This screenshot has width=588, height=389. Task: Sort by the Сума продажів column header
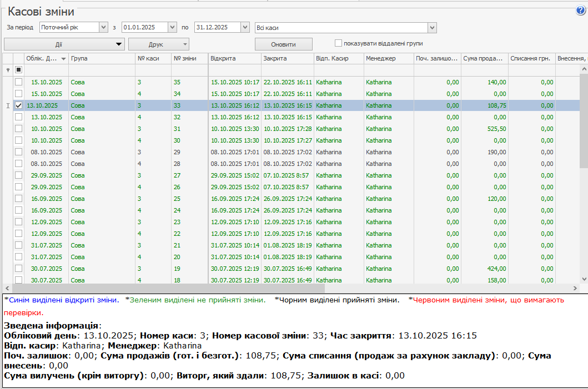[x=484, y=59]
